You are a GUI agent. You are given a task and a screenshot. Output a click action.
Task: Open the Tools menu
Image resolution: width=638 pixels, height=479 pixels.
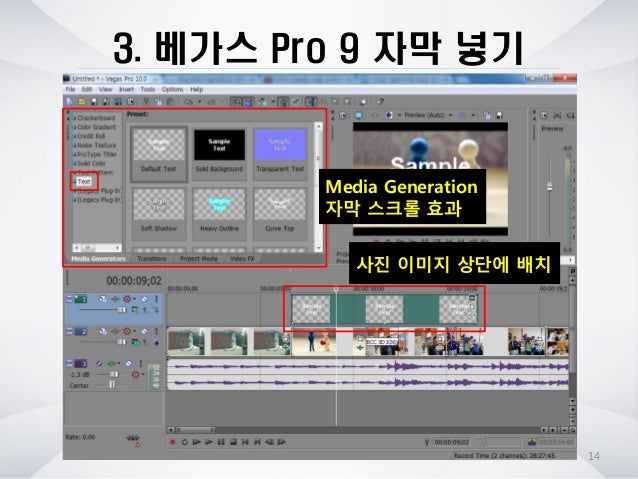coord(148,89)
